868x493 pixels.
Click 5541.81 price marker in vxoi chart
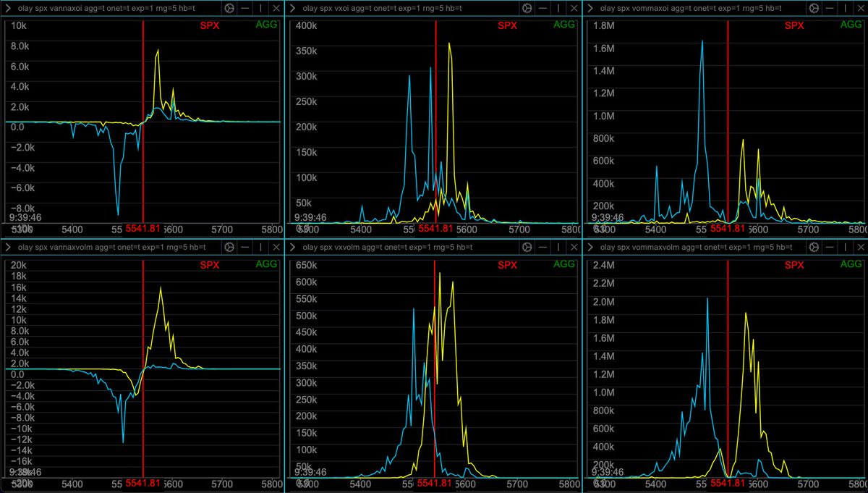435,229
